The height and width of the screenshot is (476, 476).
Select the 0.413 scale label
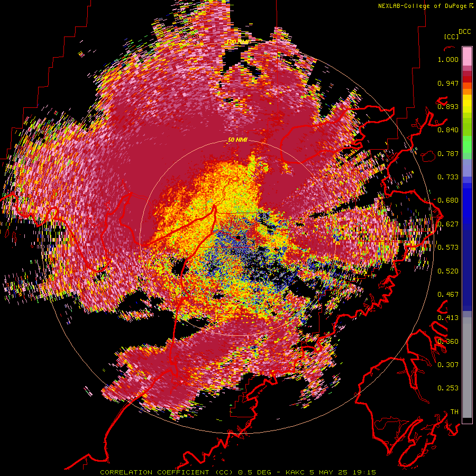(448, 318)
